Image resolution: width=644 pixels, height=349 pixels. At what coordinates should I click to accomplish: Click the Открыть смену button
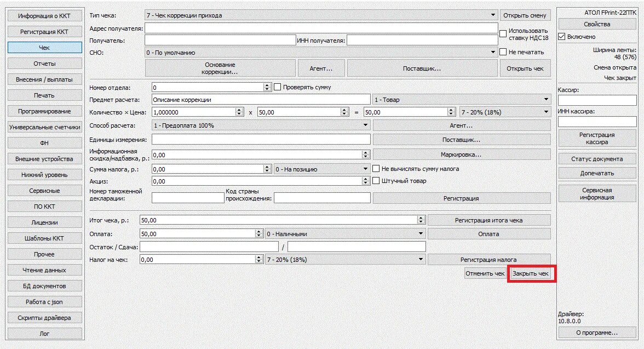point(525,15)
